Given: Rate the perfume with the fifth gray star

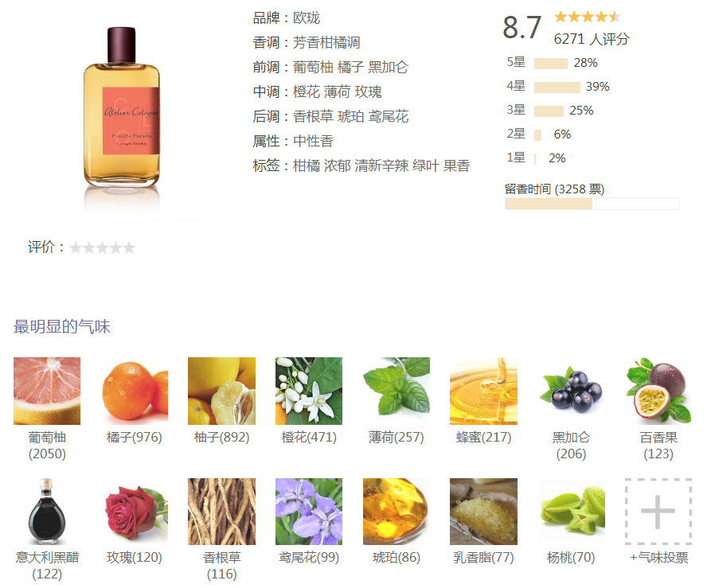Looking at the screenshot, I should click(x=130, y=248).
